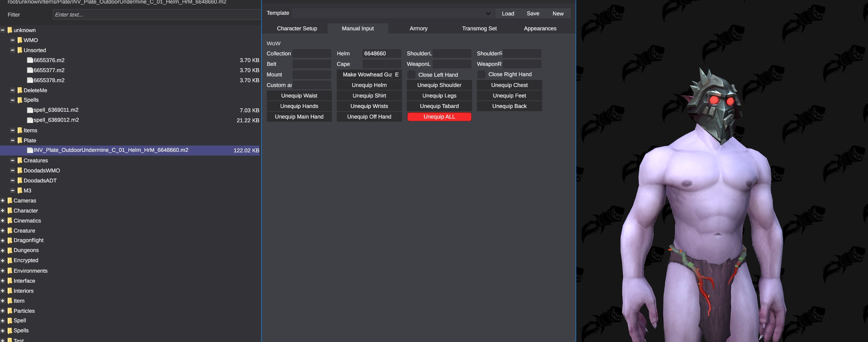Click the Plate folder icon

click(20, 140)
